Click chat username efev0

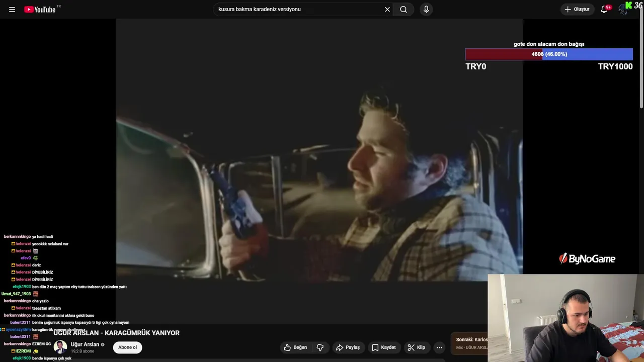click(26, 258)
